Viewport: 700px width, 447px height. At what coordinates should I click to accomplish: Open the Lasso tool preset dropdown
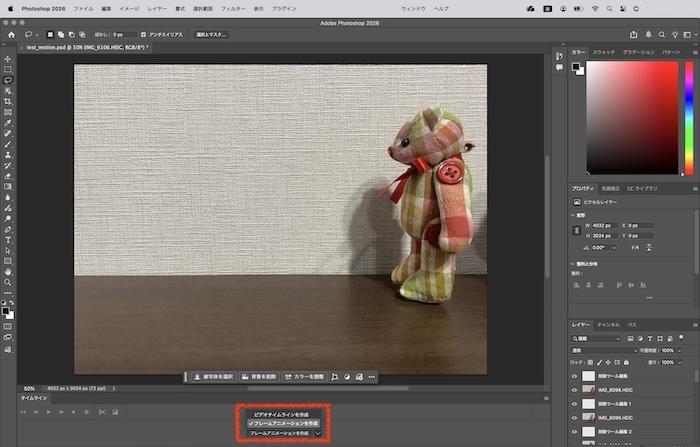34,34
